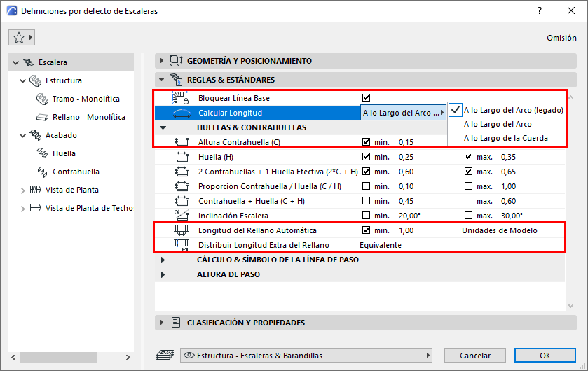Enable Proporción C / H min checkbox
Viewport: 588px width, 371px height.
click(x=366, y=186)
